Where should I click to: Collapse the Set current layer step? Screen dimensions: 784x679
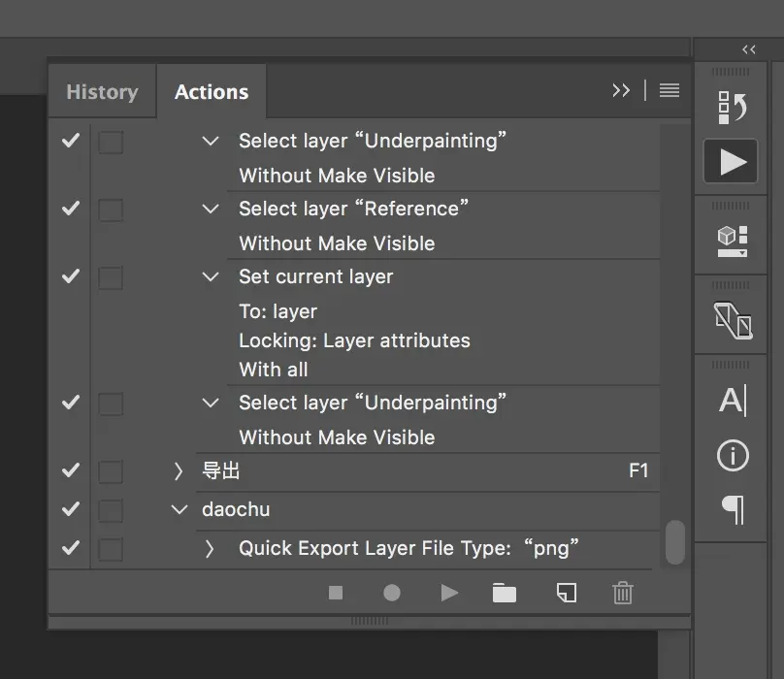pyautogui.click(x=211, y=277)
